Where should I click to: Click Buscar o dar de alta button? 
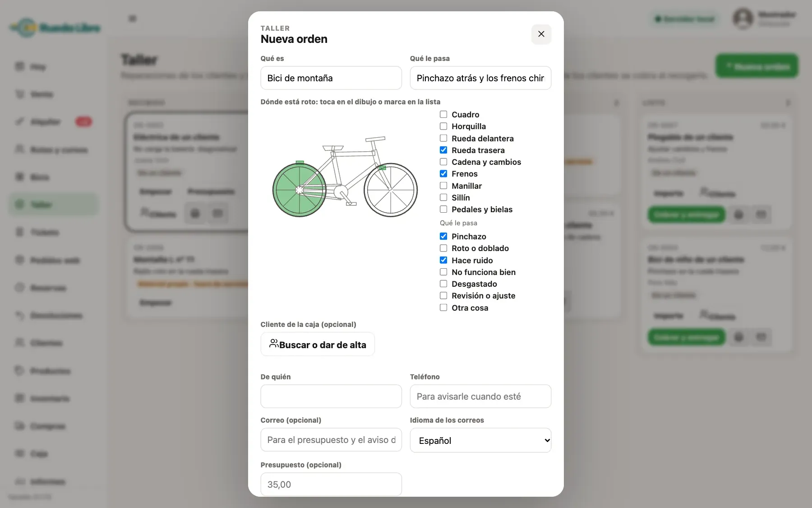(x=318, y=345)
